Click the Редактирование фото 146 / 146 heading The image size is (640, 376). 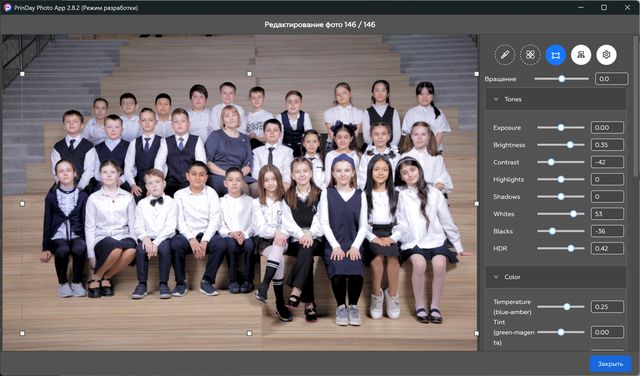coord(320,24)
